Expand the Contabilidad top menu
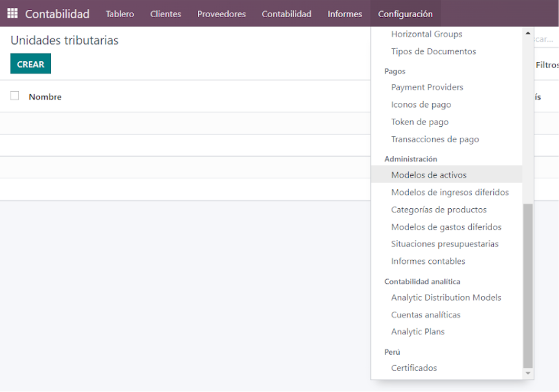559x392 pixels. (287, 14)
